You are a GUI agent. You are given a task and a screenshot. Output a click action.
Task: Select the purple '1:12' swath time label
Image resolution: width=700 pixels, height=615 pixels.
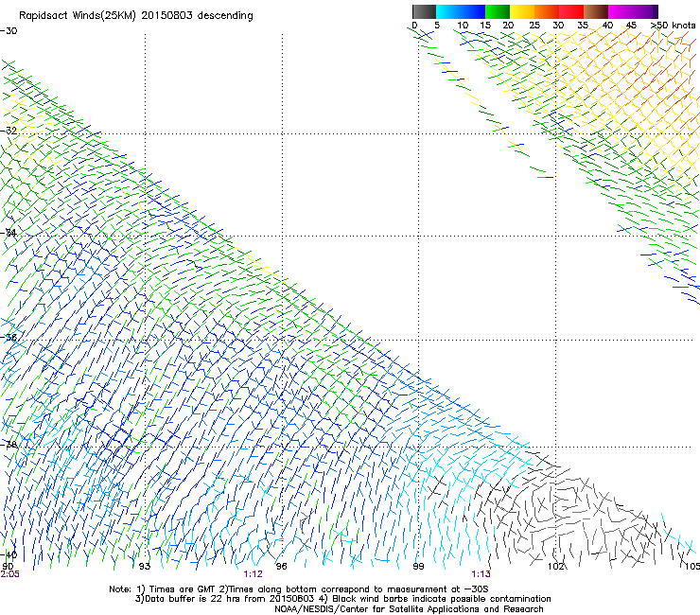(253, 574)
